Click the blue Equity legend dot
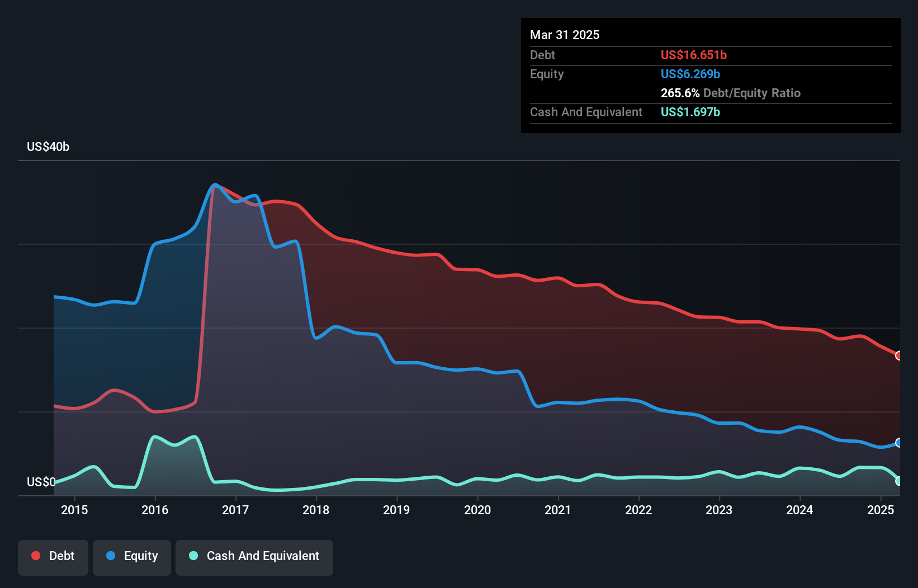 [x=111, y=556]
